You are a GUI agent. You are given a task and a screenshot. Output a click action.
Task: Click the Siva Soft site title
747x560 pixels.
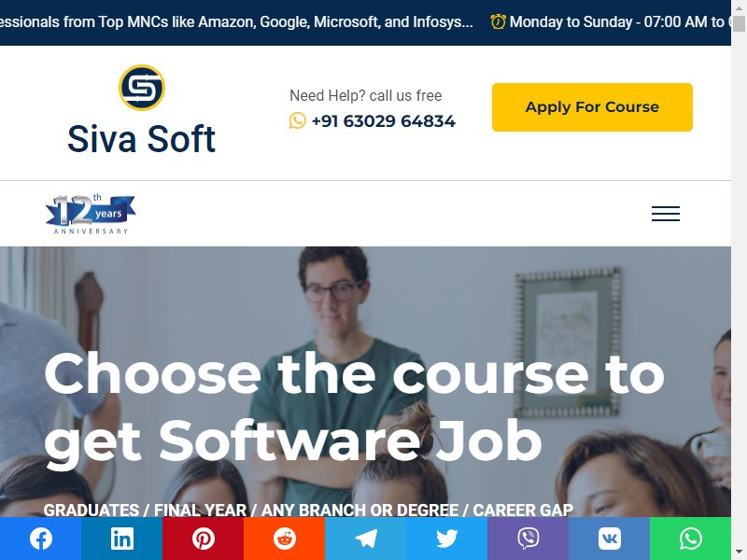point(142,139)
